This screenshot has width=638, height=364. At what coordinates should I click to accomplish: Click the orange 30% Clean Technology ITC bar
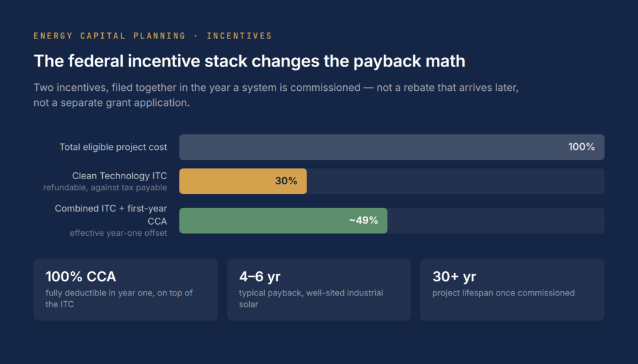point(243,181)
